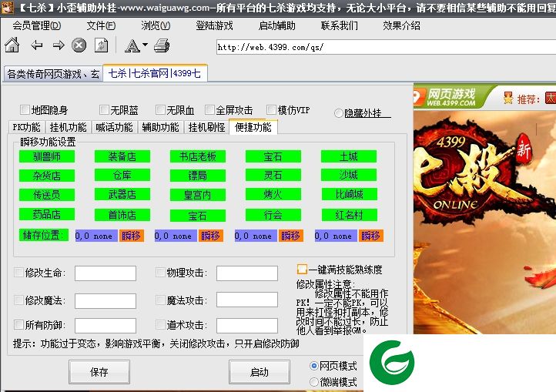The height and width of the screenshot is (392, 556).
Task: Switch to the 各类传奇网页游戏 browser tab
Action: click(53, 74)
